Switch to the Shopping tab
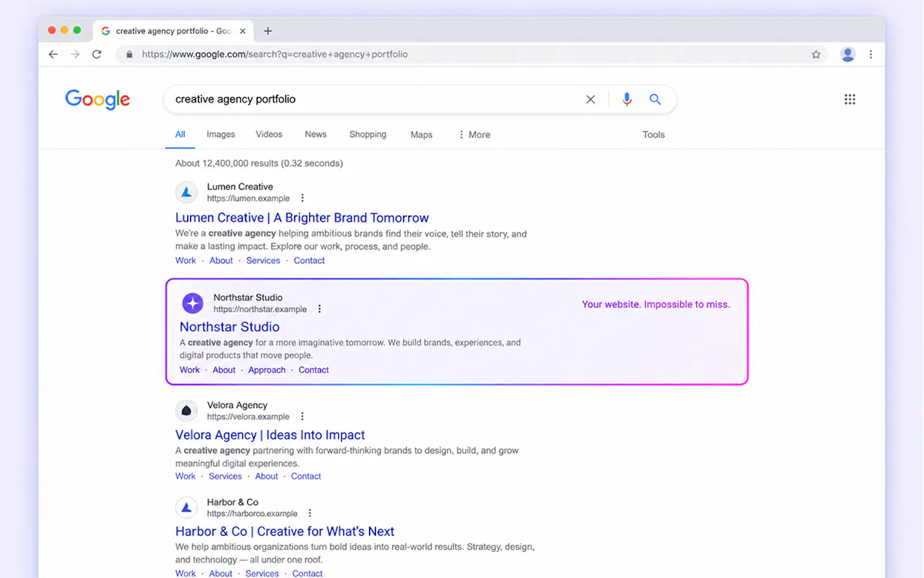The width and height of the screenshot is (924, 578). pos(368,135)
